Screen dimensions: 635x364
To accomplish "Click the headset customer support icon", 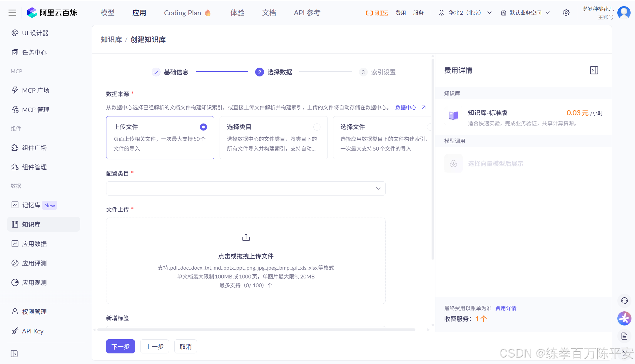I will point(624,300).
